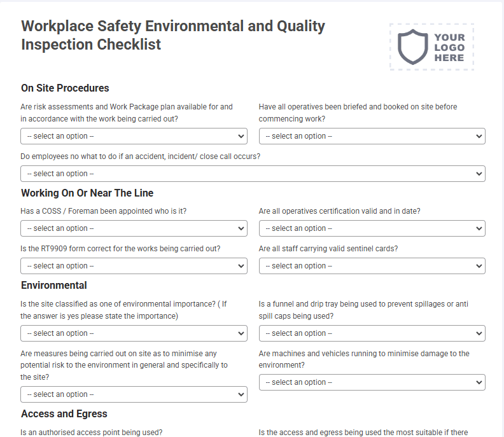Click the chevron on machines and vehicles dropdown
The image size is (504, 437).
click(479, 382)
